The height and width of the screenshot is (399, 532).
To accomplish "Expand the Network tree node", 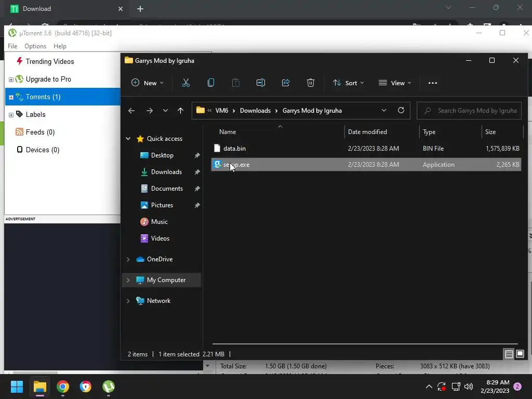I will tap(128, 301).
